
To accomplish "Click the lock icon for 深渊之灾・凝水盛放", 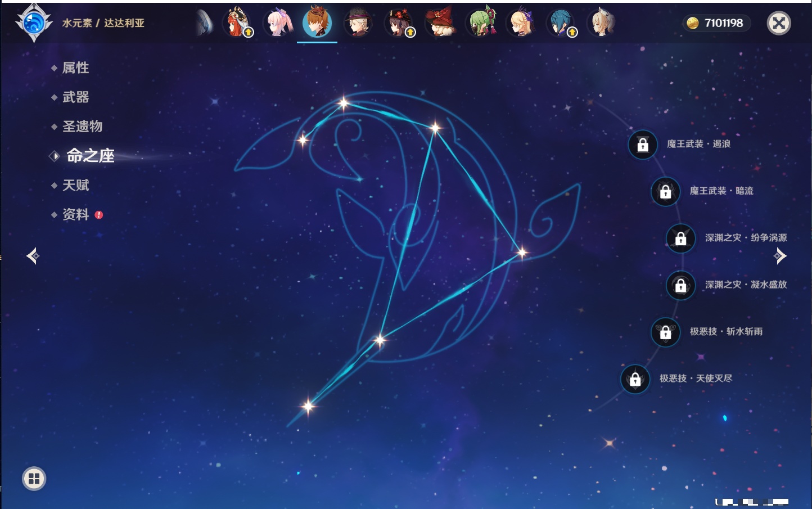I will pyautogui.click(x=680, y=285).
